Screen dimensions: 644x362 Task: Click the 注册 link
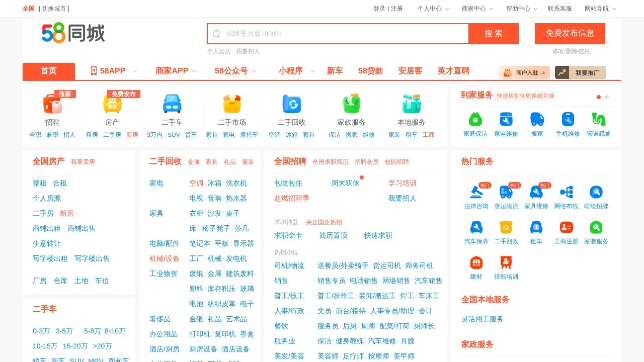tap(397, 9)
